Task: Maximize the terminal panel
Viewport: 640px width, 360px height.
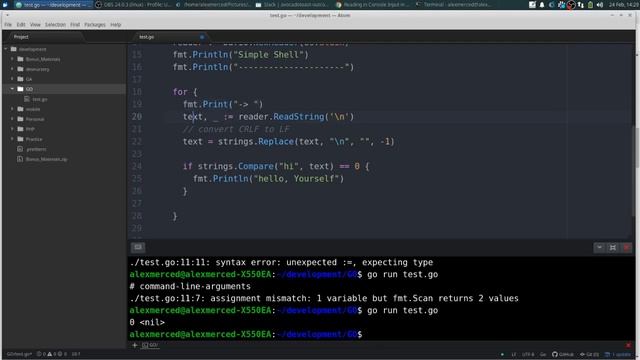Action: pos(613,247)
